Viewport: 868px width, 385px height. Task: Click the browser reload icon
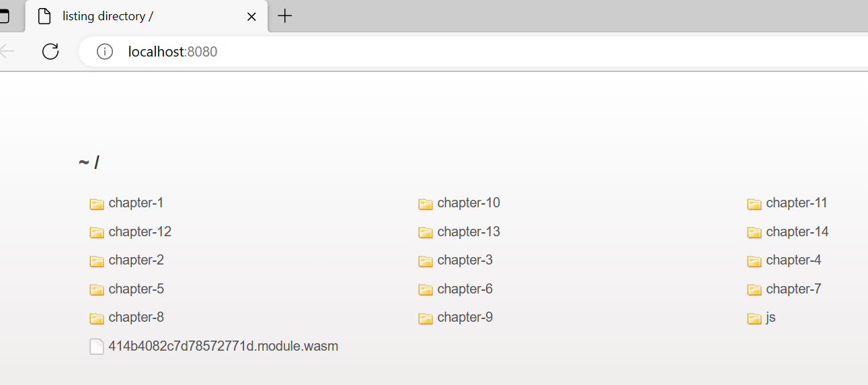tap(50, 51)
